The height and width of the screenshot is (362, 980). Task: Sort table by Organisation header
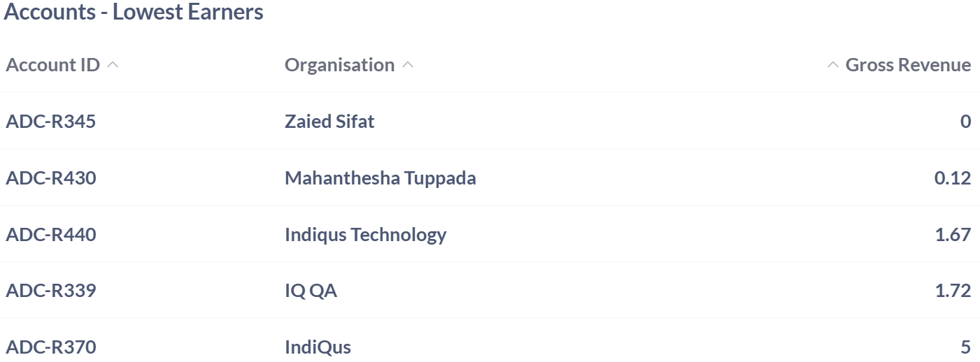coord(339,65)
